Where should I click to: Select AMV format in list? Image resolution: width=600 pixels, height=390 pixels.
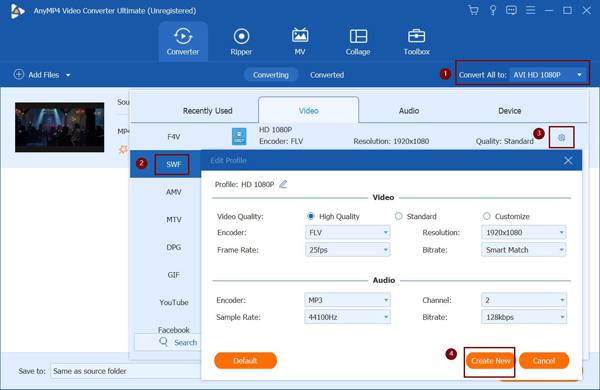tap(173, 192)
